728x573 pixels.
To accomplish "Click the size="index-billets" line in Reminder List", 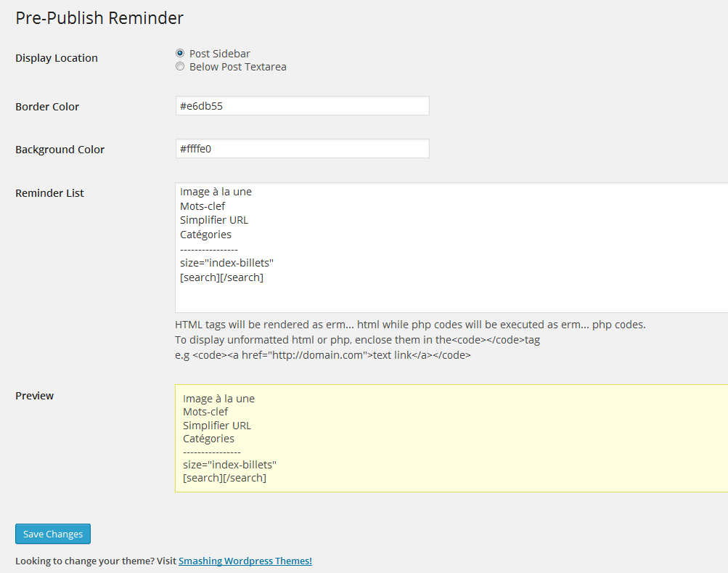I will (x=227, y=263).
